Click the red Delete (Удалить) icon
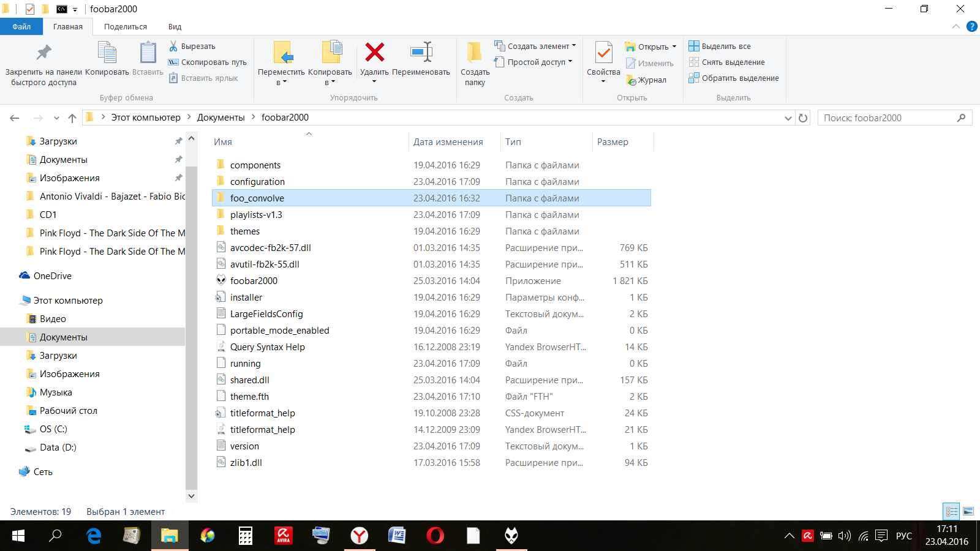 tap(374, 53)
